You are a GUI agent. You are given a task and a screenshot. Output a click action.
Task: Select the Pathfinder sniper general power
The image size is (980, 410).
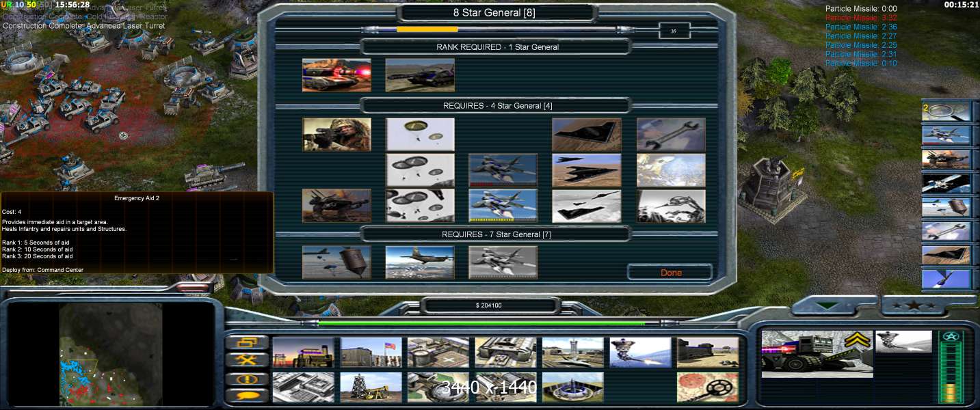point(336,135)
